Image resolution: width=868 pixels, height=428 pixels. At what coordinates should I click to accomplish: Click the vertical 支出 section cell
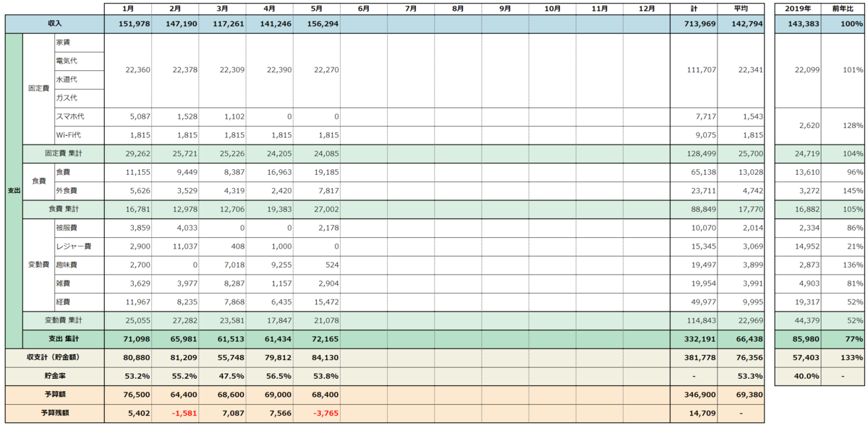click(14, 191)
